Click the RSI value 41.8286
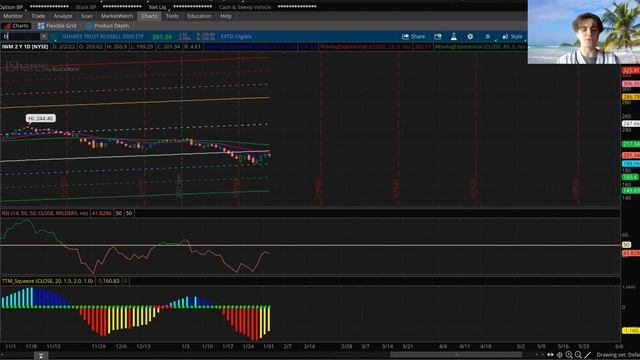 click(101, 213)
